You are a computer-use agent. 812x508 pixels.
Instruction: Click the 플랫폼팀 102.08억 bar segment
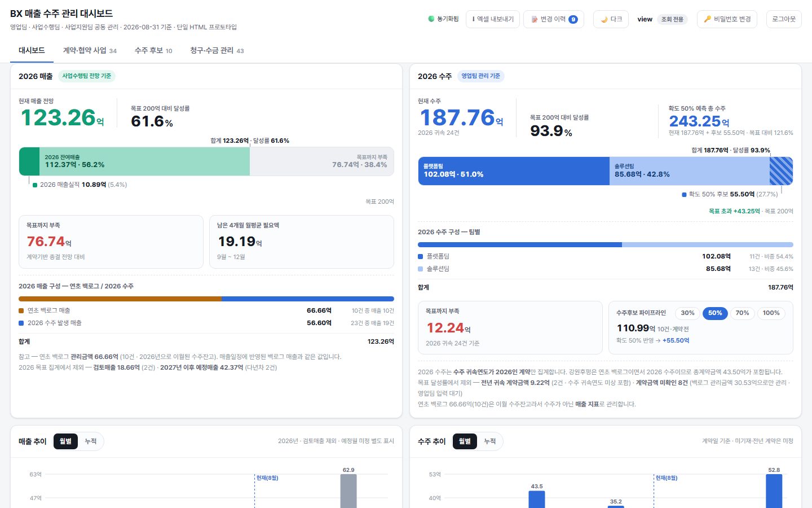(513, 171)
